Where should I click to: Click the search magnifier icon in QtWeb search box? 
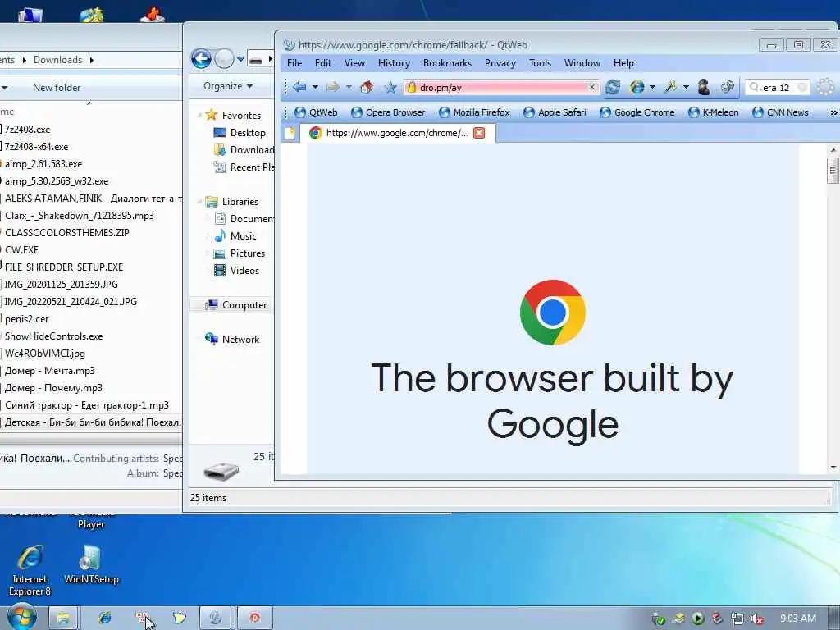(x=754, y=87)
